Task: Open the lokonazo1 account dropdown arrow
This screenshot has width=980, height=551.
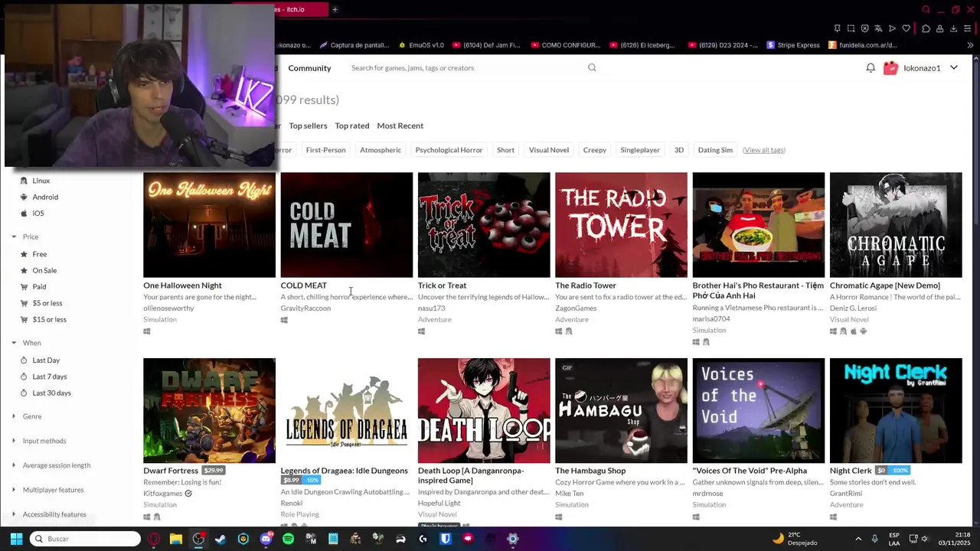Action: pyautogui.click(x=954, y=67)
